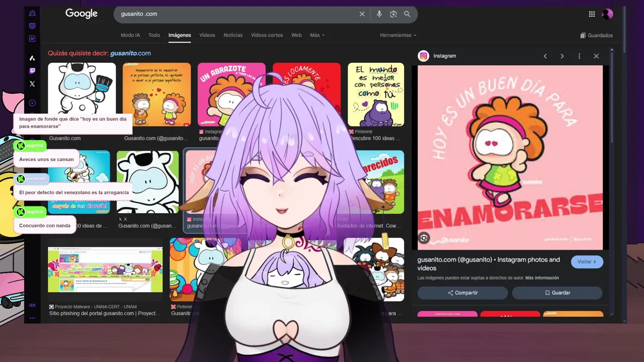Search inside image with Lens overlay icon
Image resolution: width=644 pixels, height=362 pixels.
[x=424, y=238]
